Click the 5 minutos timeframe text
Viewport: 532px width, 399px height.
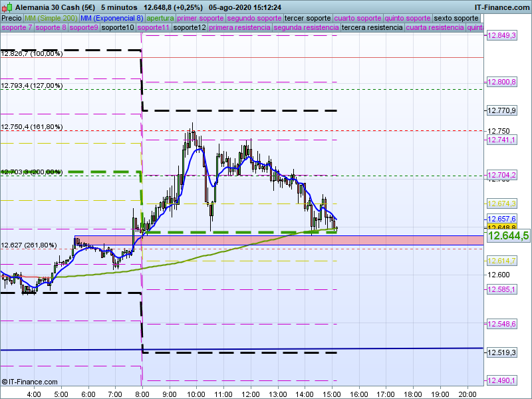(x=120, y=6)
